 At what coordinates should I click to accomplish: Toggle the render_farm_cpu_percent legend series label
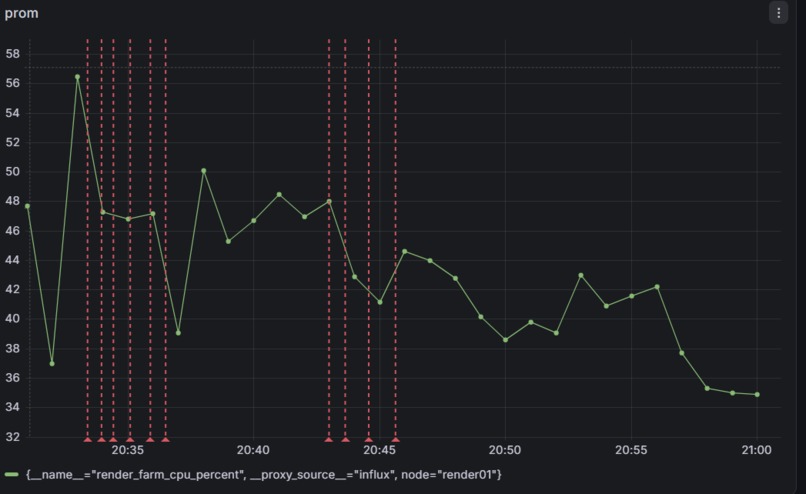click(x=263, y=474)
